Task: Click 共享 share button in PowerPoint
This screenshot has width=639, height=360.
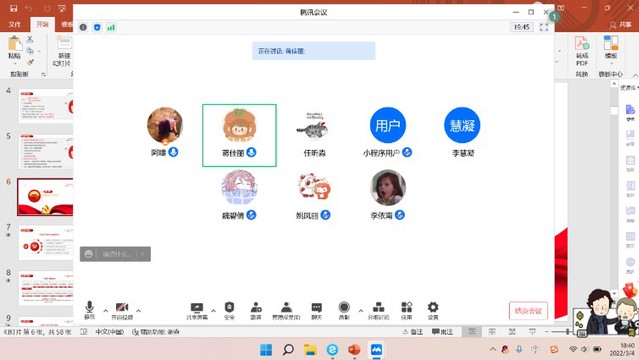Action: point(621,25)
